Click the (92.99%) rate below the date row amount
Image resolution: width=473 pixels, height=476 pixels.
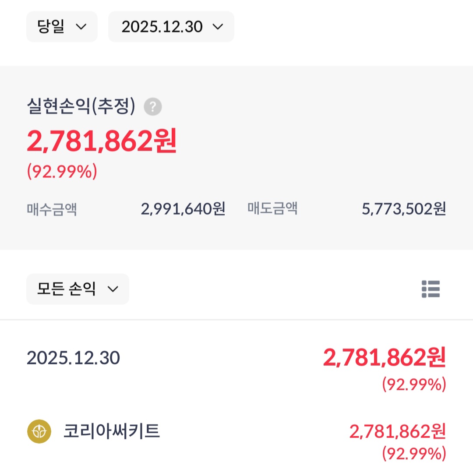(414, 384)
